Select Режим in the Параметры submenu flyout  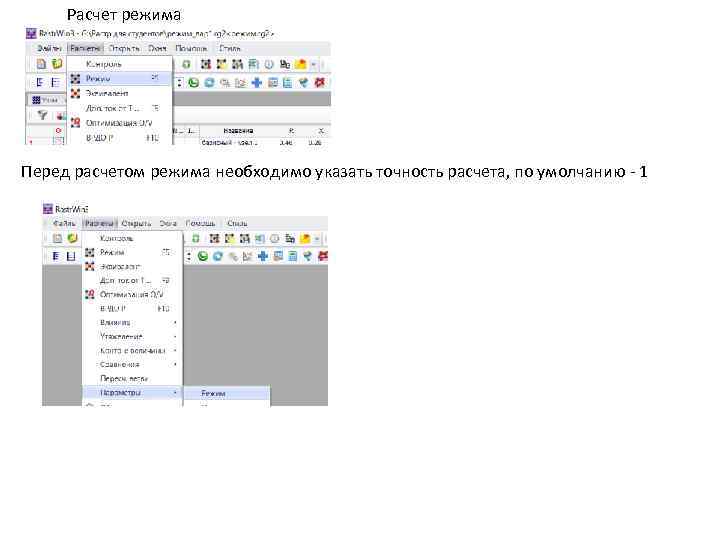[x=227, y=394]
